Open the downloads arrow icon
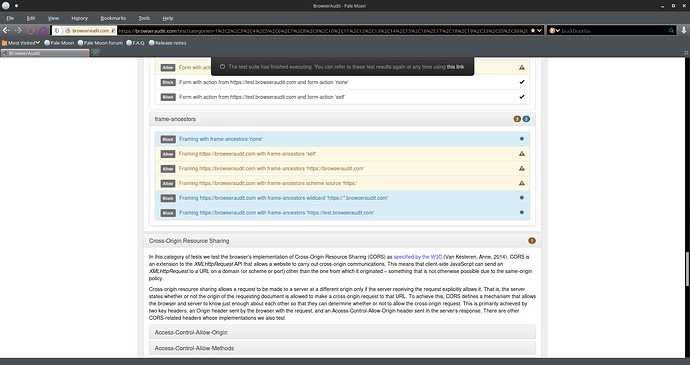The height and width of the screenshot is (365, 690). [684, 30]
